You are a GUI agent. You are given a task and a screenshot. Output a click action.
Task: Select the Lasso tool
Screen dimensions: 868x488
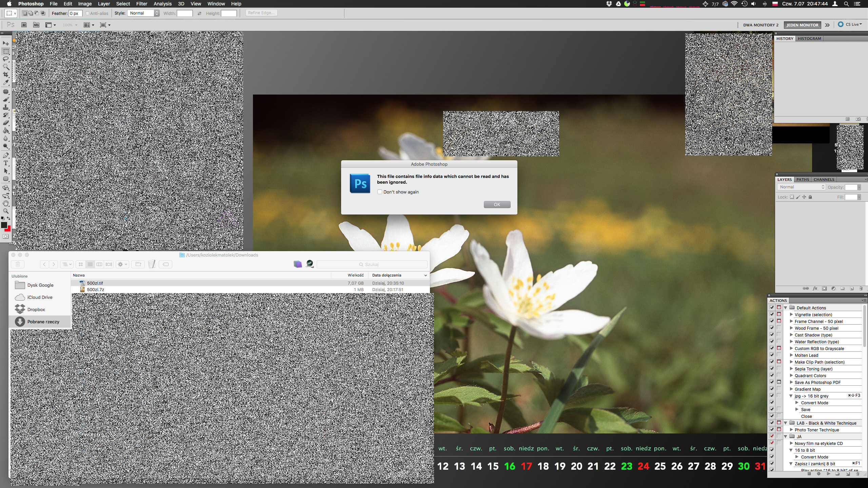click(x=6, y=59)
